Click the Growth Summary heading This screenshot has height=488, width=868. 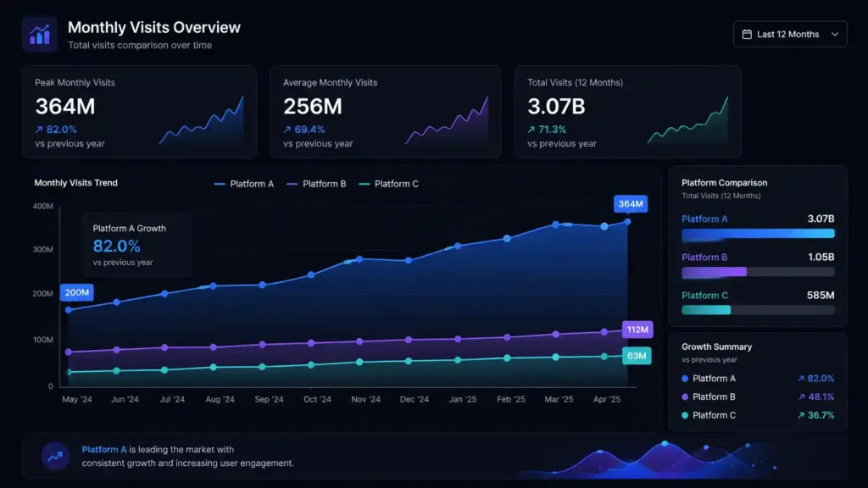pos(716,347)
